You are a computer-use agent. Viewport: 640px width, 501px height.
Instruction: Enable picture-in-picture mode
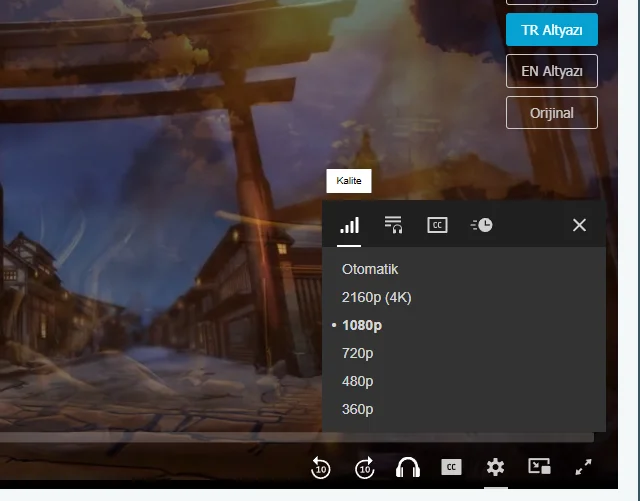click(539, 466)
